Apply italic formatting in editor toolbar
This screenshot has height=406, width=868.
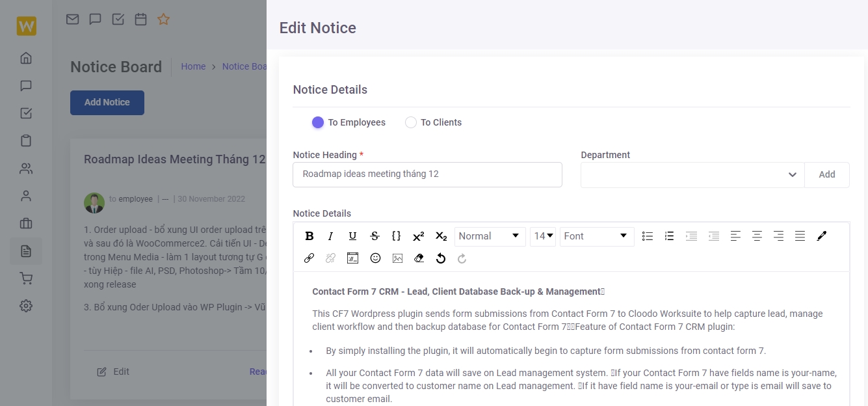330,236
